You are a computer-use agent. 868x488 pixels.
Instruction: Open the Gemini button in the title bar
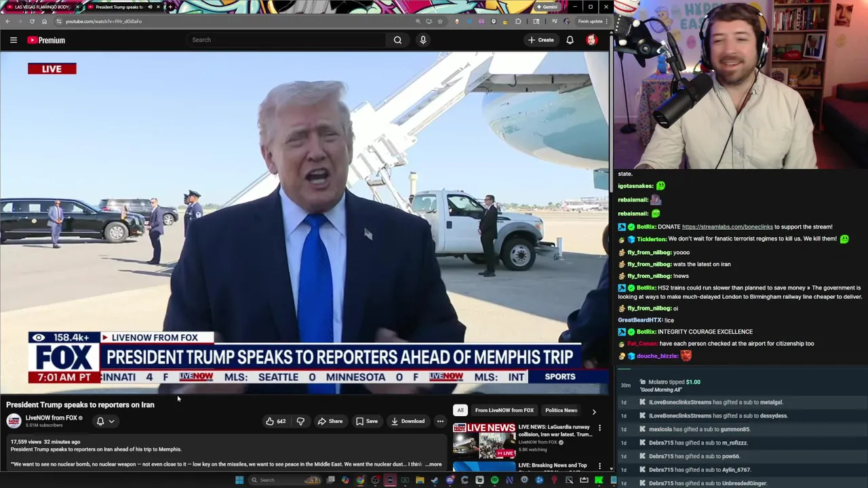547,7
